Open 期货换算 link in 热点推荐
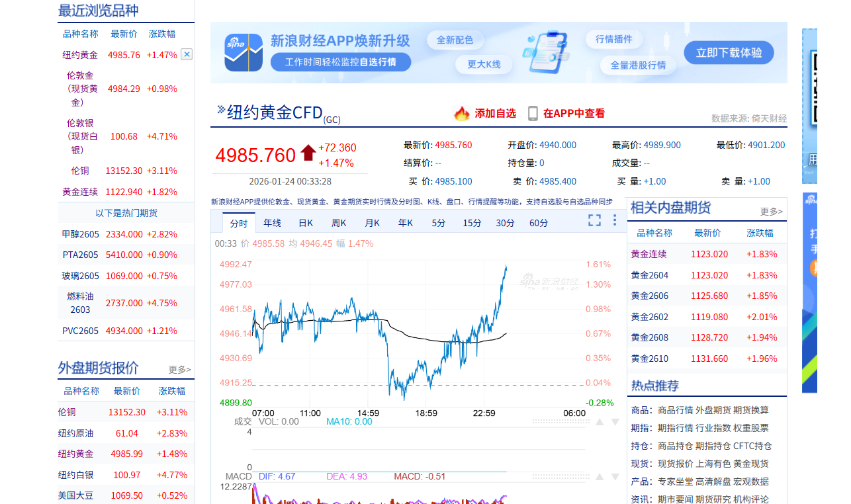This screenshot has height=504, width=851. coord(750,410)
